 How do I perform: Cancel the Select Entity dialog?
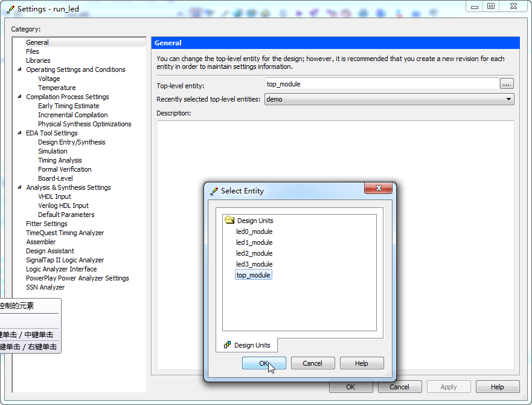point(313,363)
